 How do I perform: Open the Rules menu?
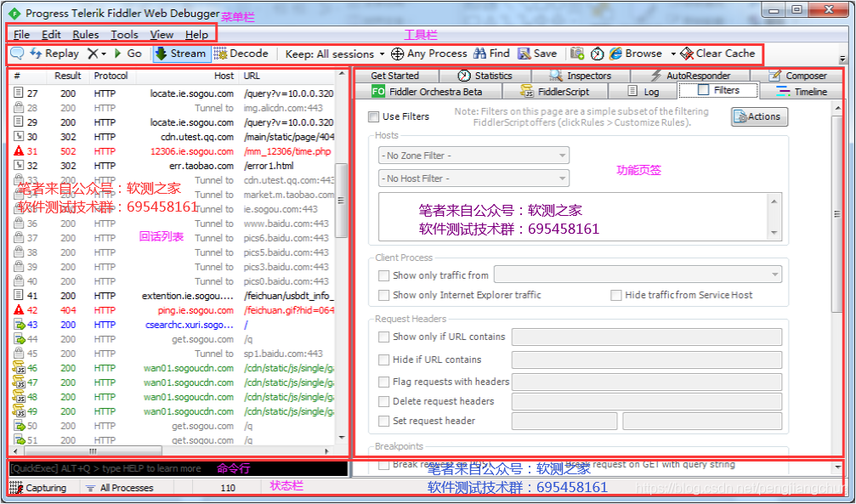86,34
